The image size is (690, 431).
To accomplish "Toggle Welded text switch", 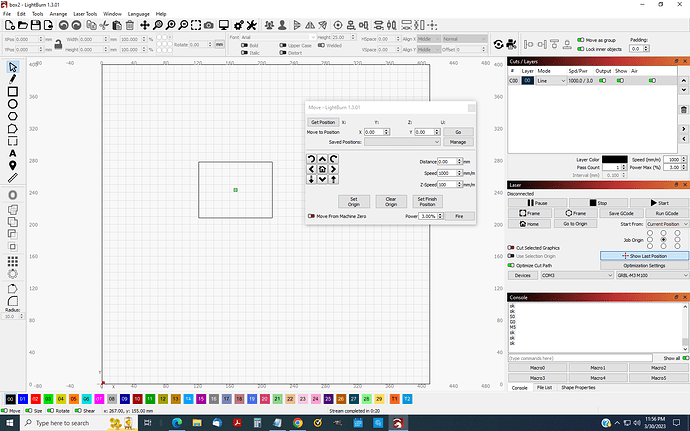I will (x=321, y=45).
